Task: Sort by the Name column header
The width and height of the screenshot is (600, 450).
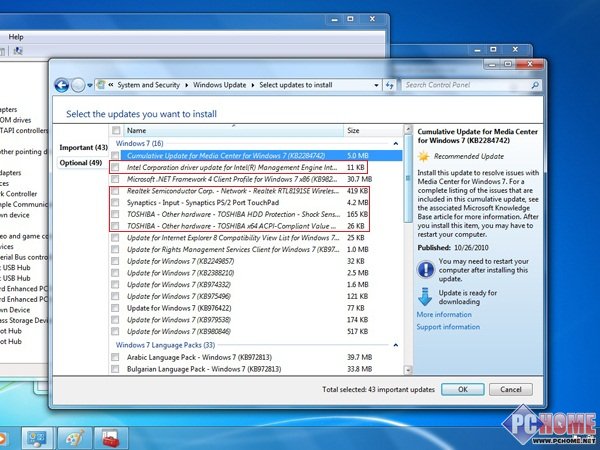Action: click(x=233, y=130)
